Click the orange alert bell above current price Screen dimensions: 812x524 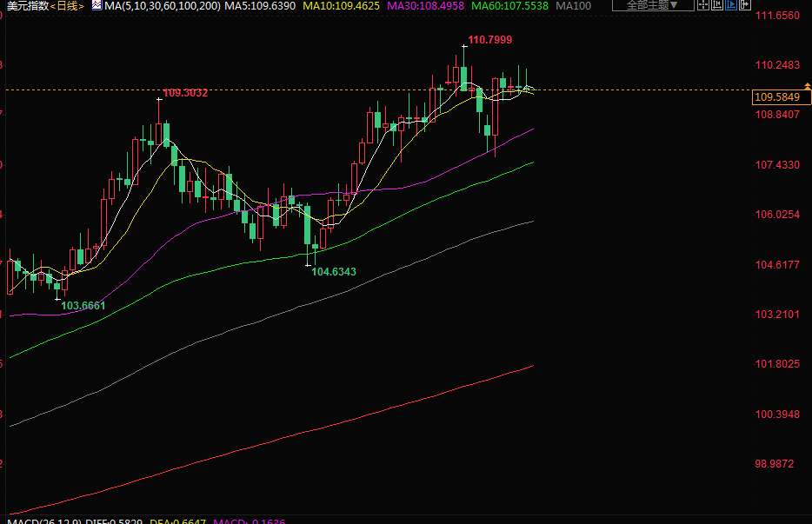(x=808, y=84)
